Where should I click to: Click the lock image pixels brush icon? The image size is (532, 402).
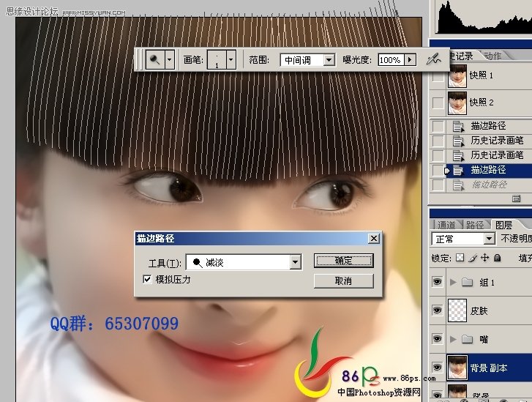[473, 258]
